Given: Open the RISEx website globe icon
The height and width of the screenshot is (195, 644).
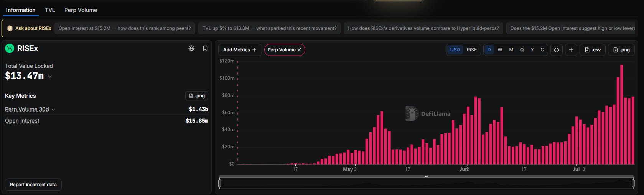Looking at the screenshot, I should (191, 48).
